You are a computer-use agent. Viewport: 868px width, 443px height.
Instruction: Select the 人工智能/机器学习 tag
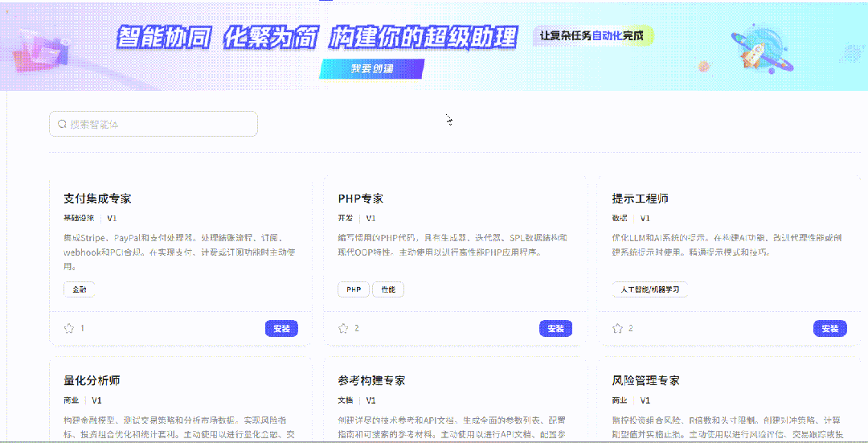(x=650, y=289)
